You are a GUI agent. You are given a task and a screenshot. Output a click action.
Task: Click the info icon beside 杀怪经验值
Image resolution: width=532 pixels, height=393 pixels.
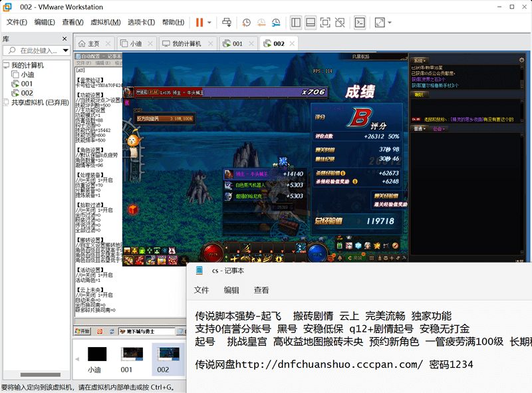343,173
